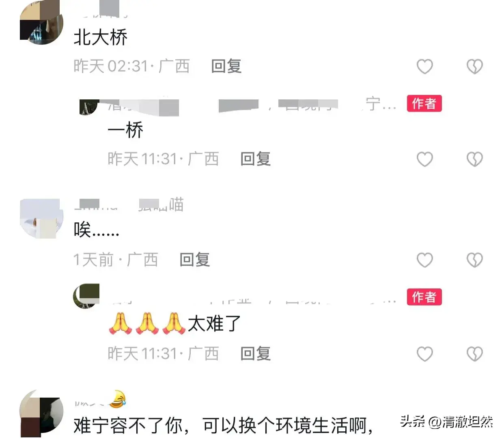
Task: Tap the first red 作者 badge
Action: (424, 103)
